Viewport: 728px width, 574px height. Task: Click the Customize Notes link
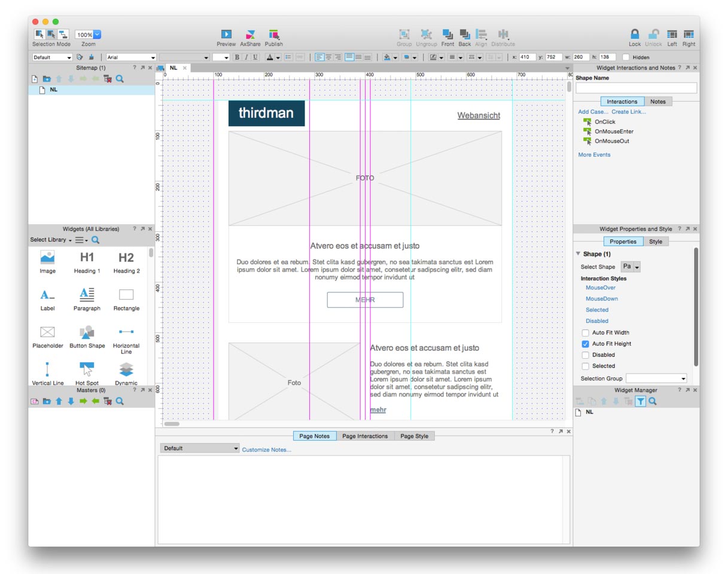[266, 450]
